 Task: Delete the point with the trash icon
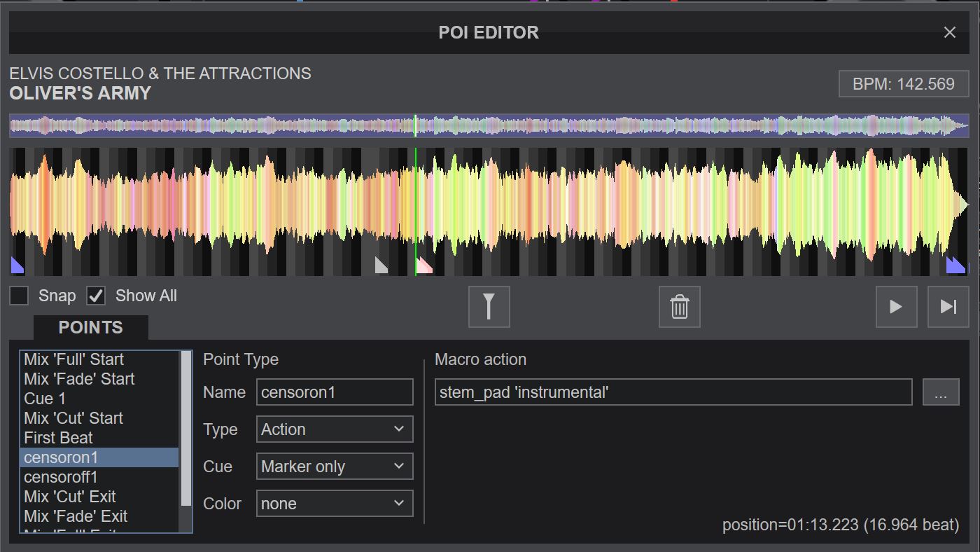(x=679, y=307)
